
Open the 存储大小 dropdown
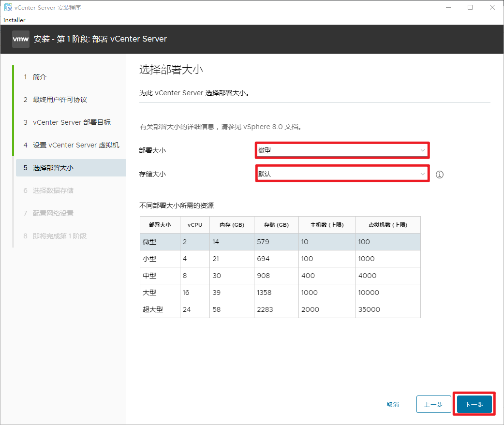342,174
